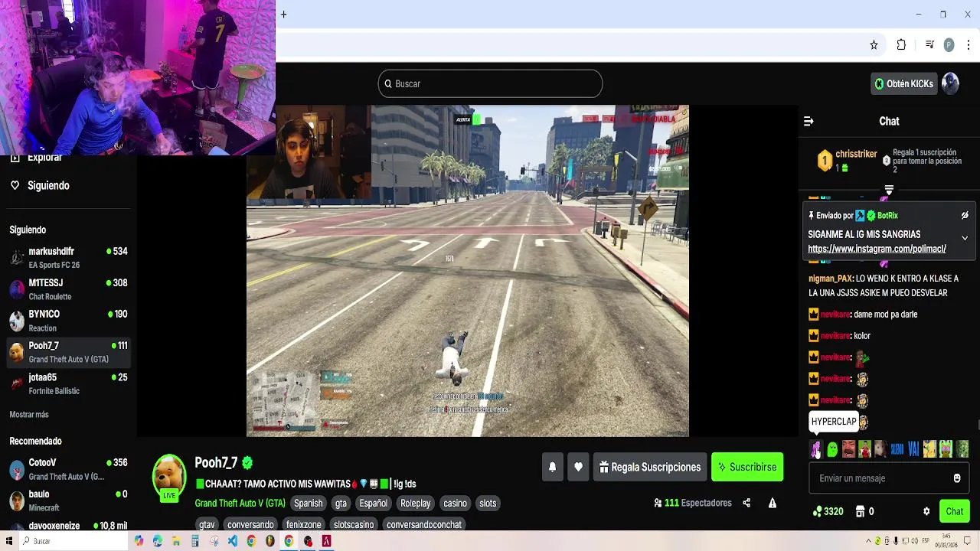This screenshot has width=980, height=551.
Task: Open chat settings gear icon
Action: point(926,511)
